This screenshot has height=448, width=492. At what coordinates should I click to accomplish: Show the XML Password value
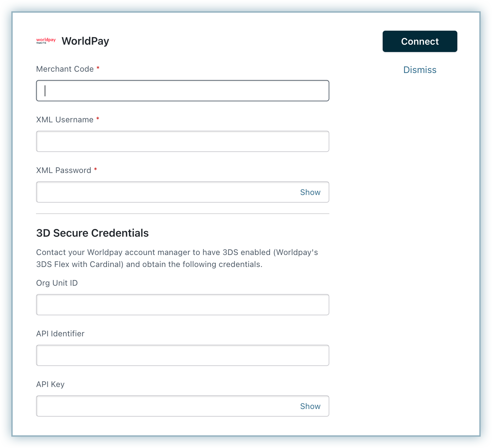point(310,192)
